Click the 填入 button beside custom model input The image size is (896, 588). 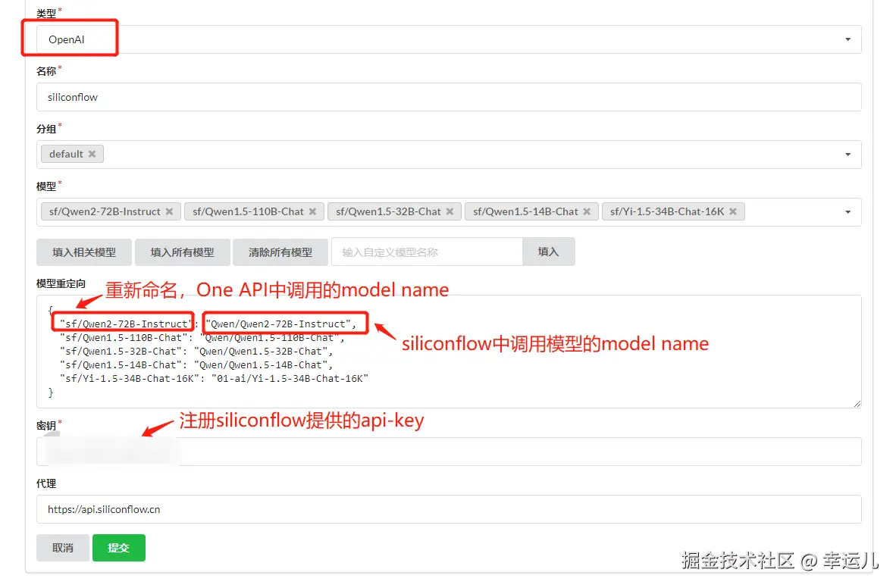click(x=549, y=252)
